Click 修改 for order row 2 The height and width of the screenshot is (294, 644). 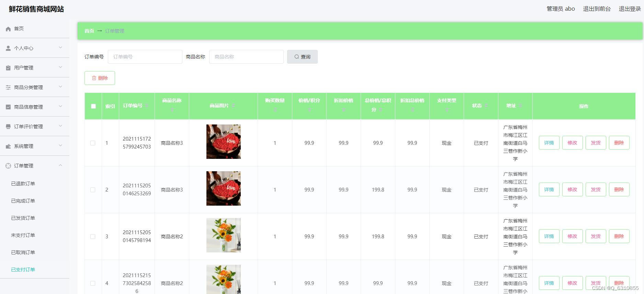(x=572, y=189)
